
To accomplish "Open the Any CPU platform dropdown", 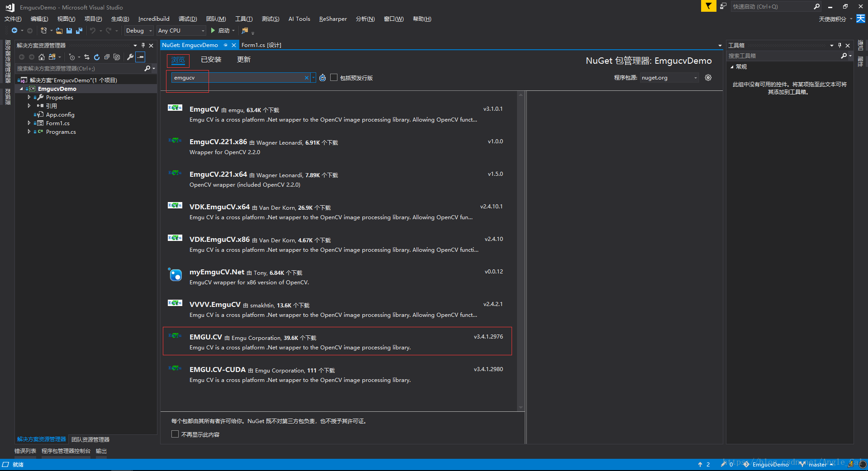I will (181, 30).
